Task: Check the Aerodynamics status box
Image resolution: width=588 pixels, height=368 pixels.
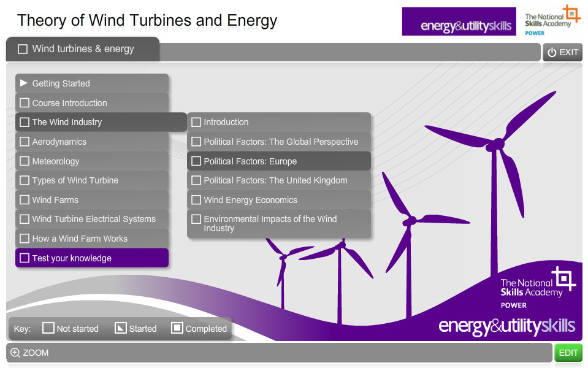Action: point(25,142)
